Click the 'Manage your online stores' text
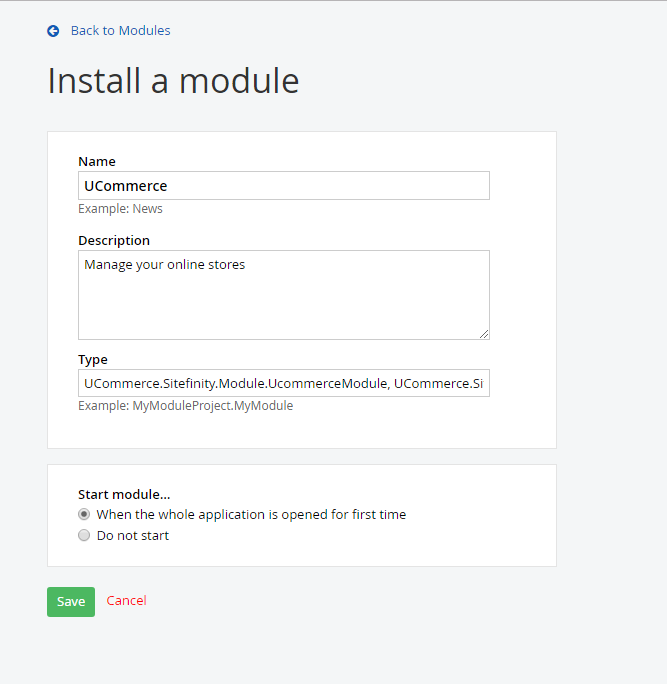 [164, 265]
